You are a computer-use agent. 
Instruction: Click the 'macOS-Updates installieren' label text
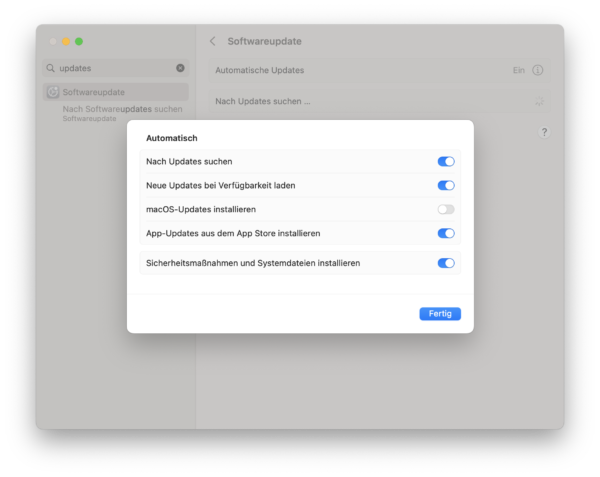tap(201, 210)
